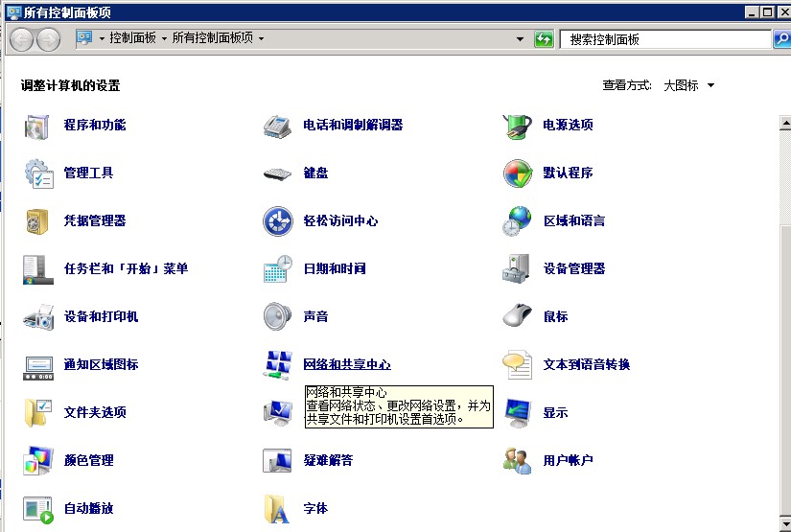Open the 声音 speaker icon
Viewport: 791px width, 532px height.
click(x=277, y=316)
